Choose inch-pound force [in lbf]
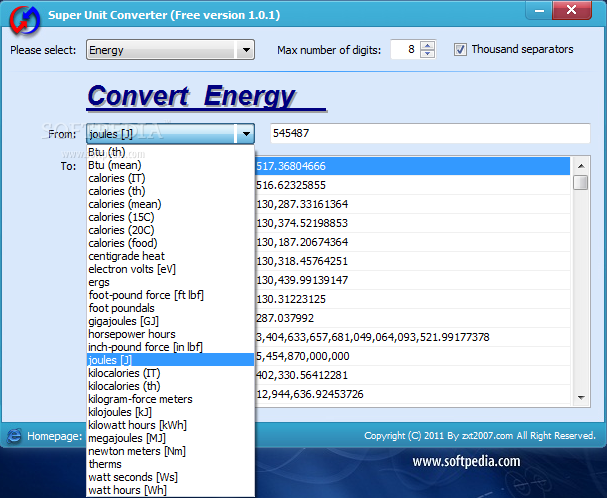The width and height of the screenshot is (607, 498). click(170, 347)
